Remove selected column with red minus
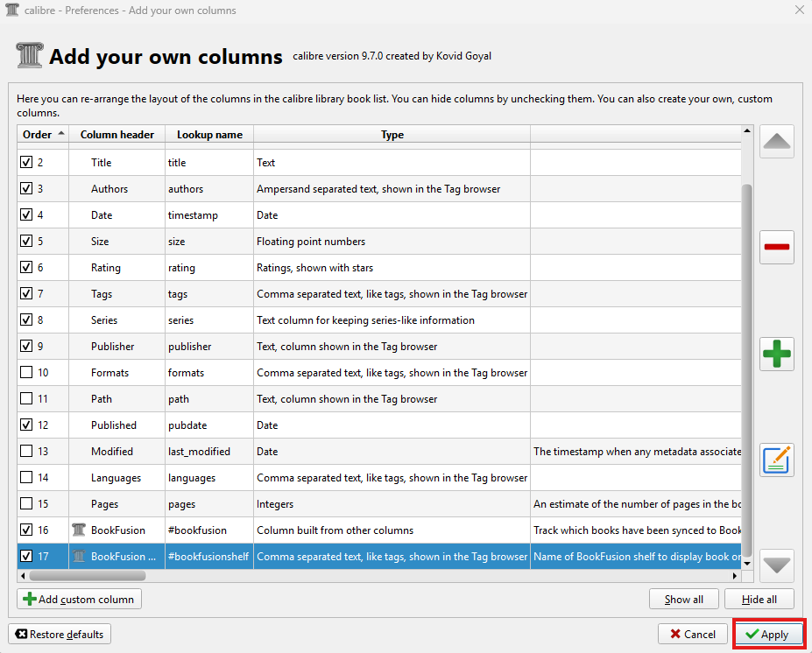Viewport: 812px width, 653px height. tap(776, 247)
